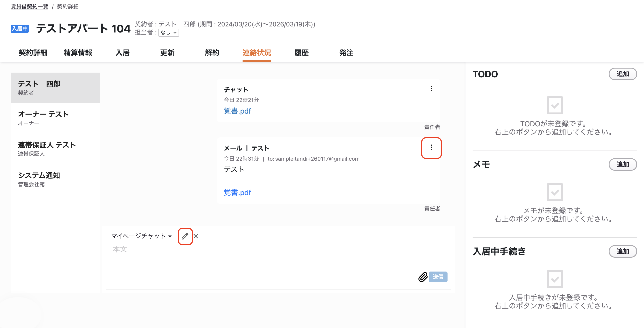Viewport: 644px width, 328px height.
Task: Open the 解約 tab
Action: [x=212, y=53]
